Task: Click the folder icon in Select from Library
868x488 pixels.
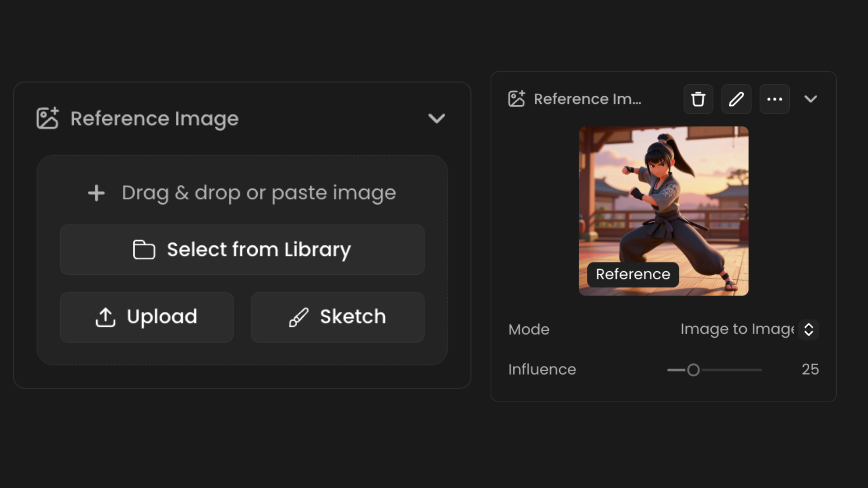Action: pos(144,249)
